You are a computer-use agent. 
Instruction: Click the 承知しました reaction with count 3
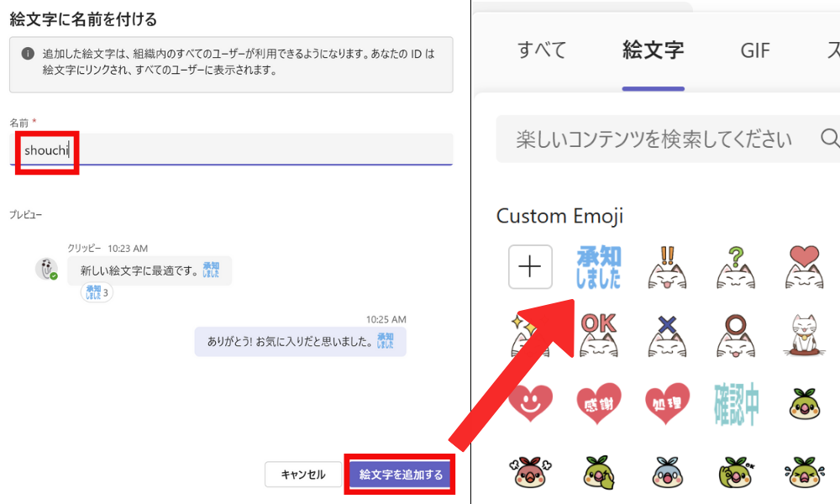[x=97, y=292]
